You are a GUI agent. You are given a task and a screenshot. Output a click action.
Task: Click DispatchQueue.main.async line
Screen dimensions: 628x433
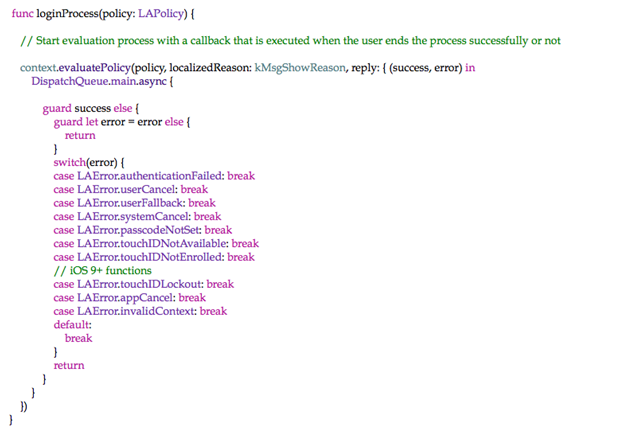(x=102, y=81)
